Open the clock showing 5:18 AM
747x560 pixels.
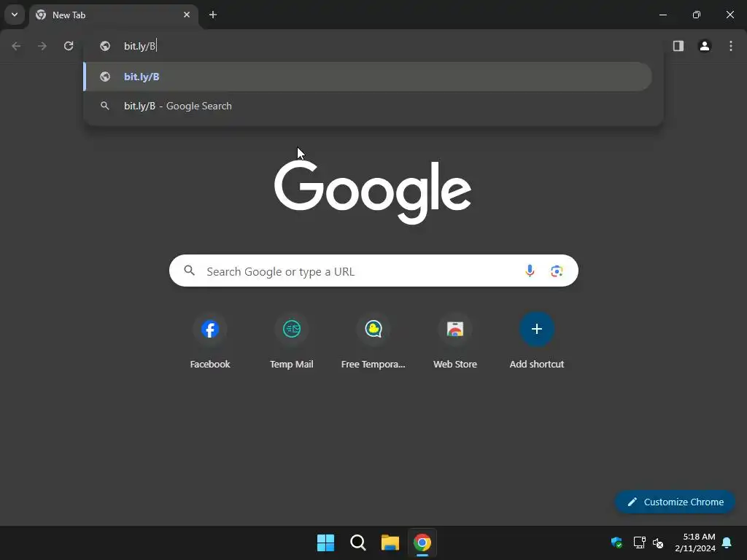[x=695, y=542]
